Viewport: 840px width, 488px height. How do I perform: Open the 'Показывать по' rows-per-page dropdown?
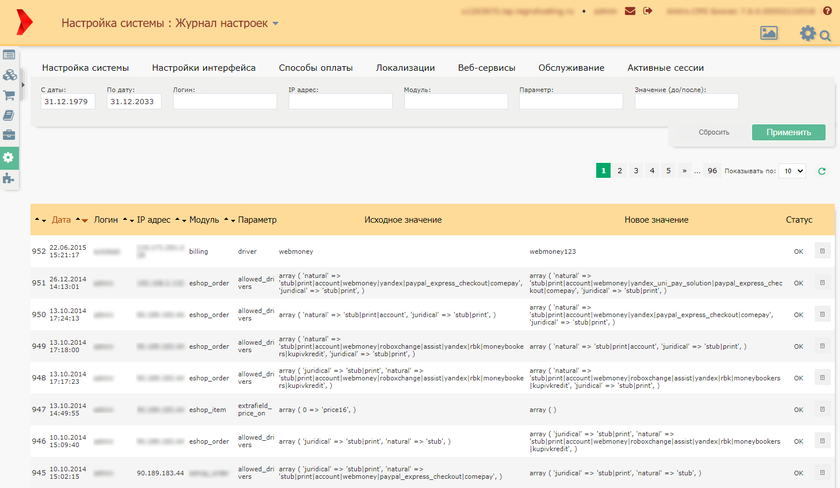point(792,171)
